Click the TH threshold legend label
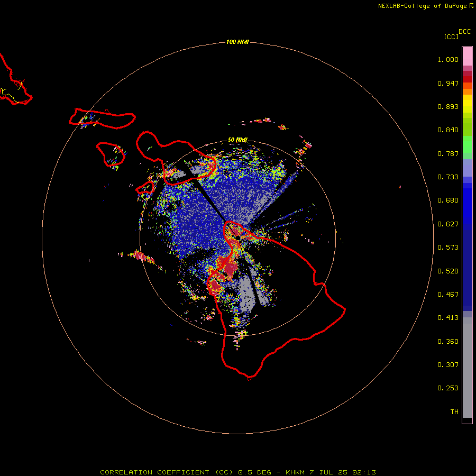This screenshot has width=476, height=476. click(454, 412)
